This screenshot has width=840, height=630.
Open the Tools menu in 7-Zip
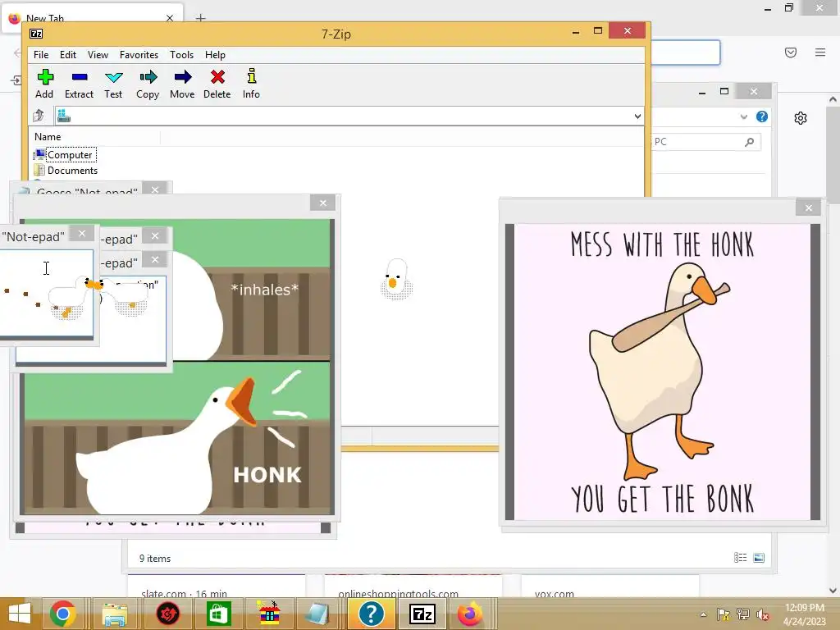point(181,55)
